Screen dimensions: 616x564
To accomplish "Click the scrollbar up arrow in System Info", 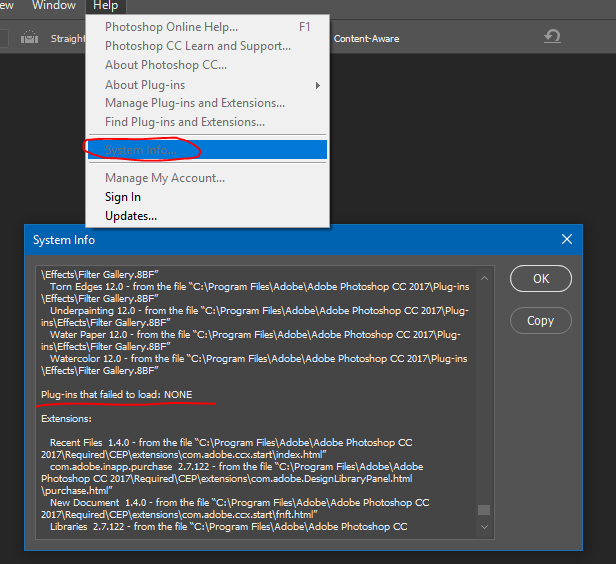I will (484, 278).
